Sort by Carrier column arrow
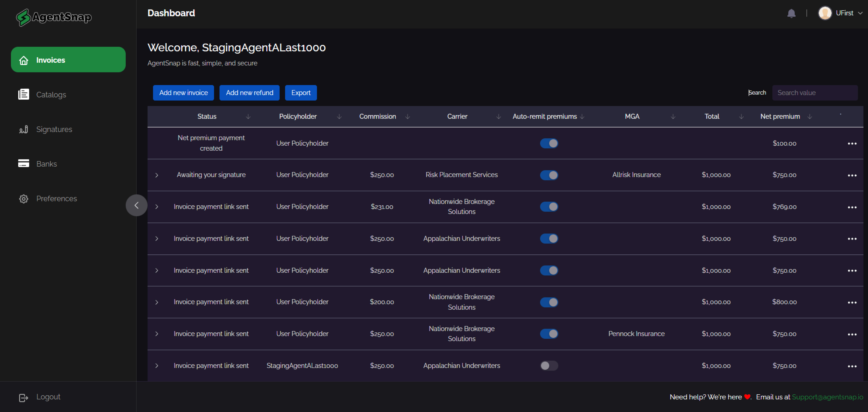 tap(499, 117)
